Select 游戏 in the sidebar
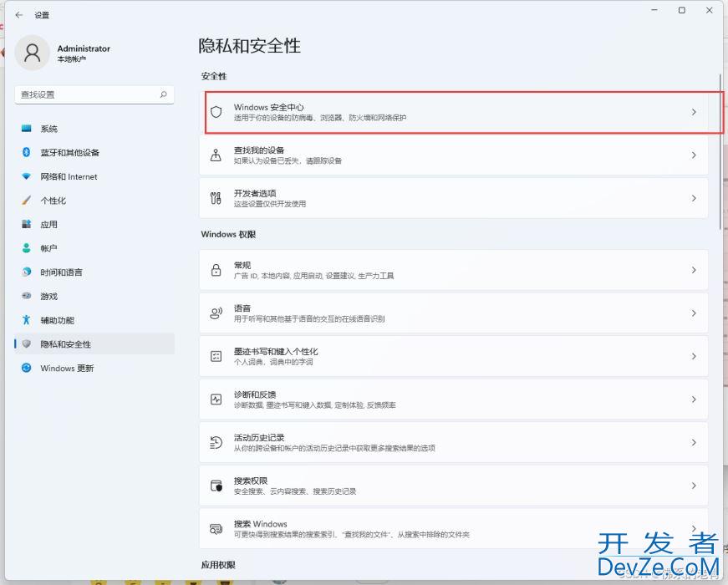The width and height of the screenshot is (728, 585). click(x=94, y=296)
